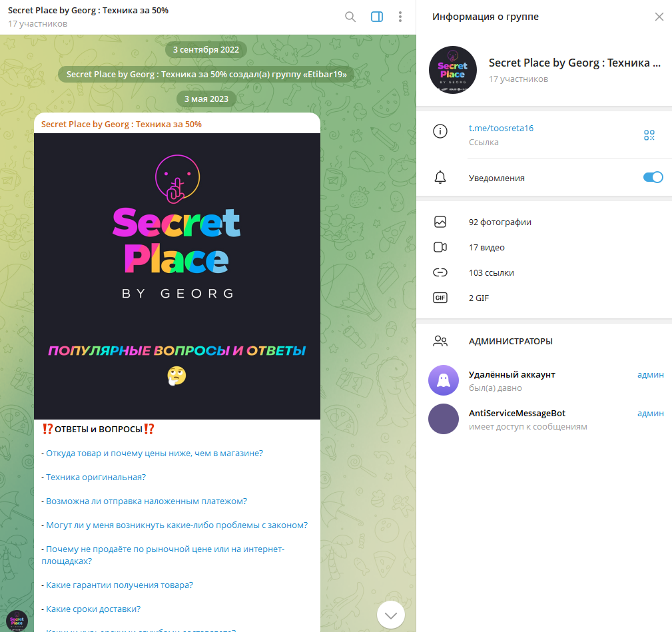672x632 pixels.
Task: Open 103 ссылки shared links
Action: click(544, 272)
